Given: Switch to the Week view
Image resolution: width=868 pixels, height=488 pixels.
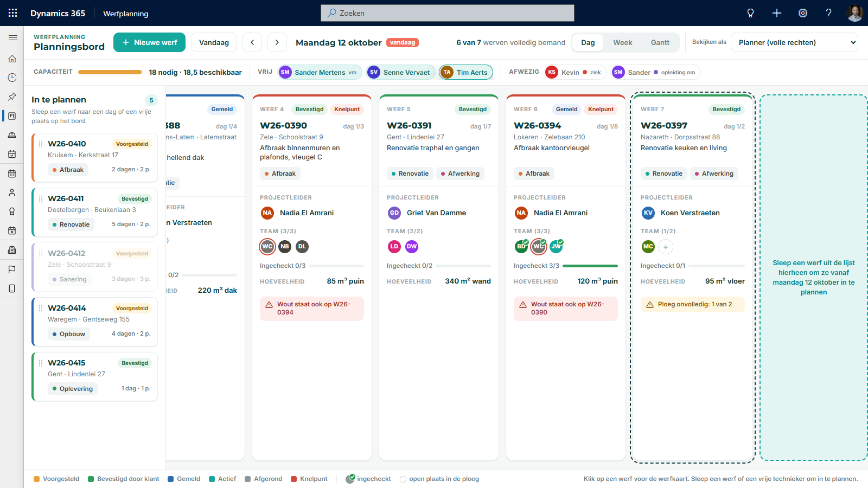Looking at the screenshot, I should [x=623, y=43].
